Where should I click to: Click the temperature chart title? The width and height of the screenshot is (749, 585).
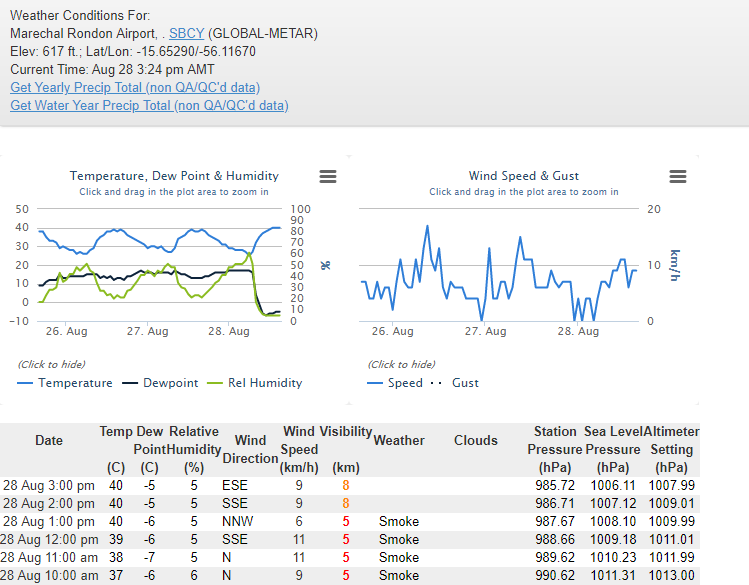pos(174,176)
